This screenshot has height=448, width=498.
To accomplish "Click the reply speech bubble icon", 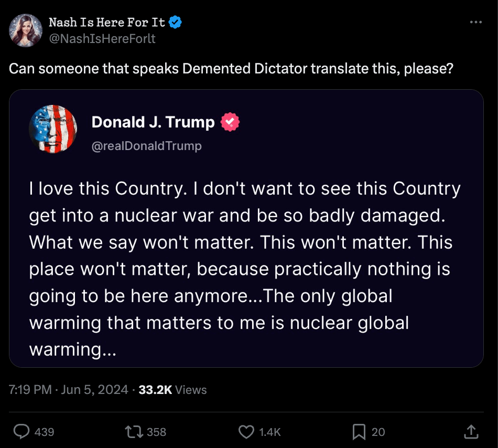I will (x=21, y=432).
